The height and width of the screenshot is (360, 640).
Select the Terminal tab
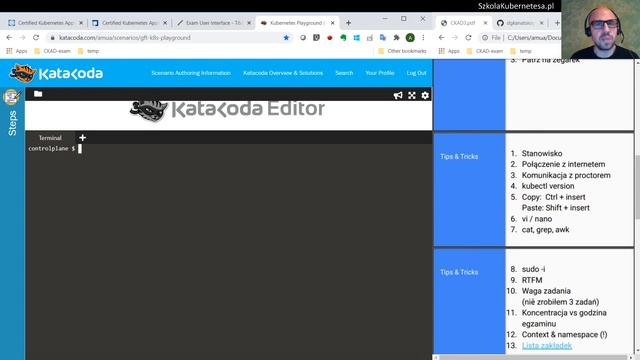[x=50, y=138]
